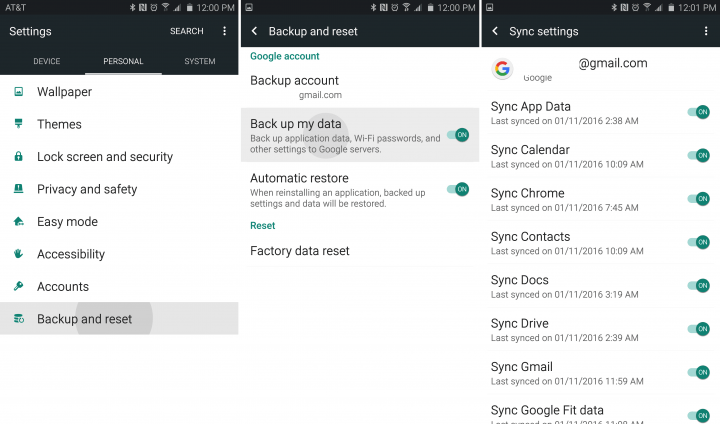Tap Sync Calendar label
The height and width of the screenshot is (424, 720).
[530, 150]
